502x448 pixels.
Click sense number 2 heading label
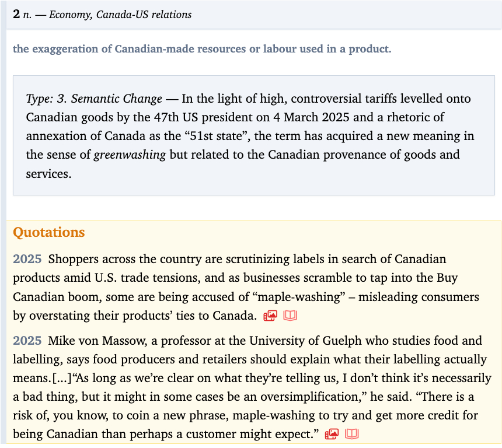(x=16, y=14)
